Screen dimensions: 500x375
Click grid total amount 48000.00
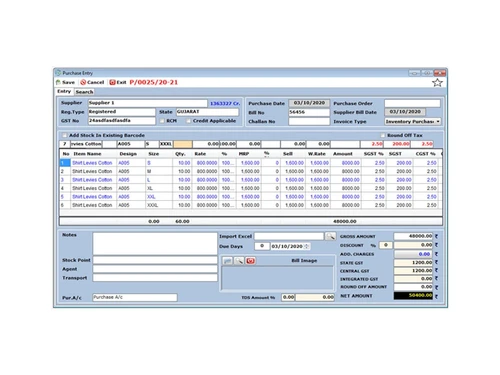coord(345,221)
